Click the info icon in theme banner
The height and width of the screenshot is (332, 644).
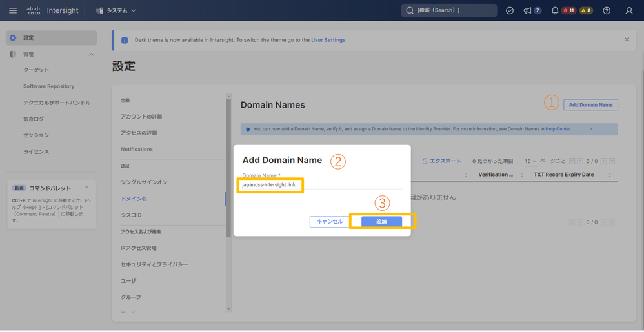125,40
